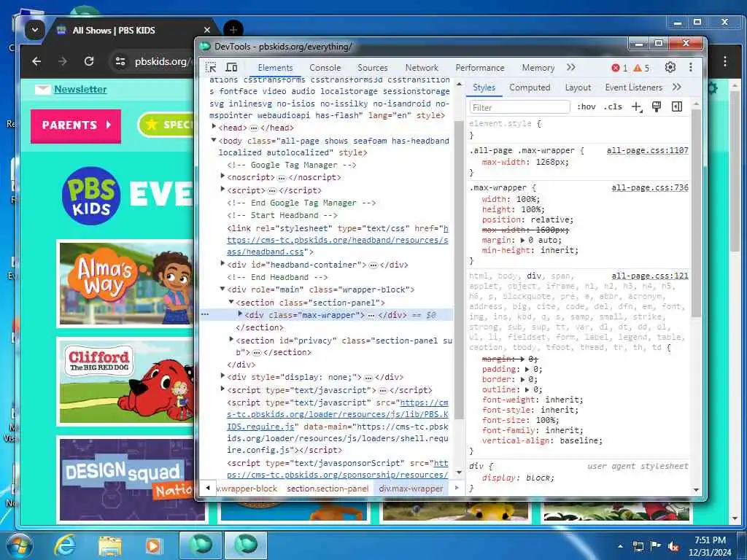Toggle .cls element classes panel
The height and width of the screenshot is (560, 747).
613,106
